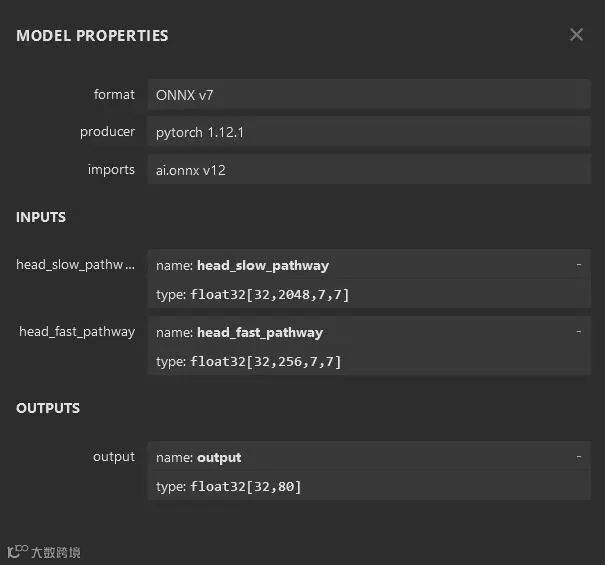
Task: Collapse the head_slow_pathway input entry
Action: tap(579, 264)
